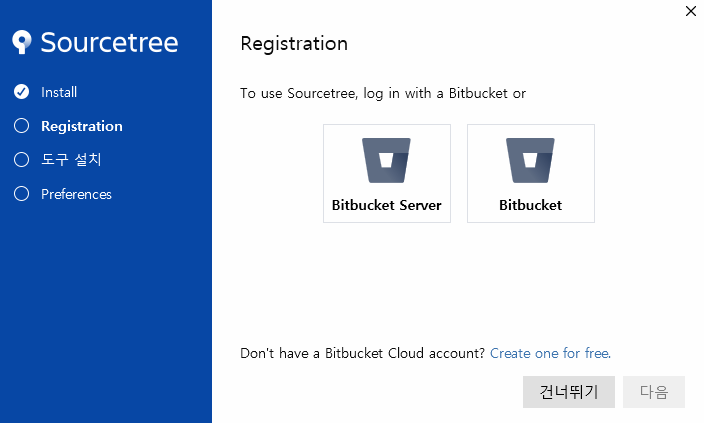The width and height of the screenshot is (704, 423).
Task: Click the Registration page heading
Action: (x=294, y=44)
